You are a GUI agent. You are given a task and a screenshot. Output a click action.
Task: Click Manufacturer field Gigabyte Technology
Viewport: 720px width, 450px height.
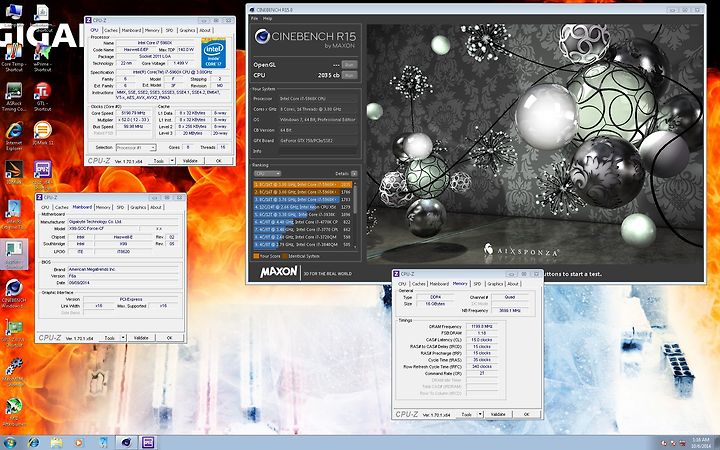tap(123, 222)
